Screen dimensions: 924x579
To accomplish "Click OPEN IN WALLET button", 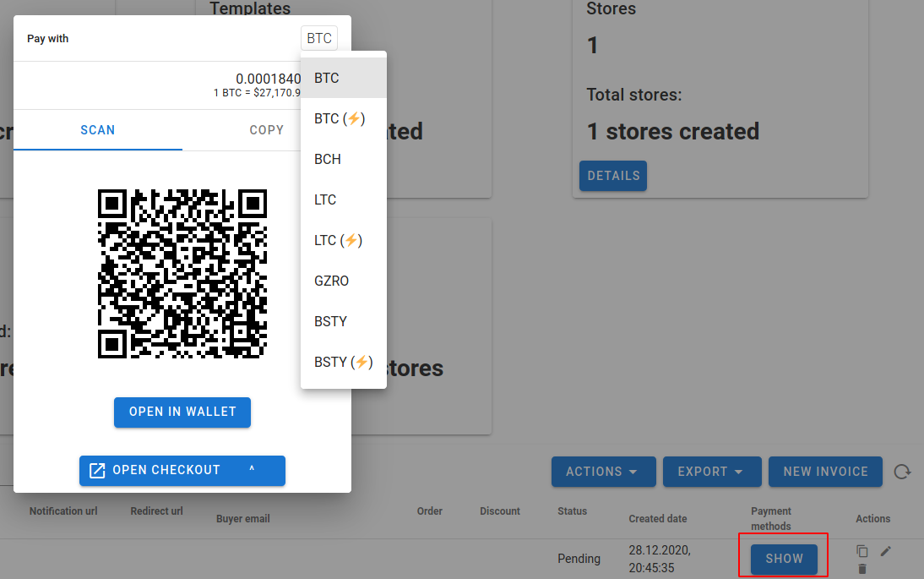I will point(182,412).
